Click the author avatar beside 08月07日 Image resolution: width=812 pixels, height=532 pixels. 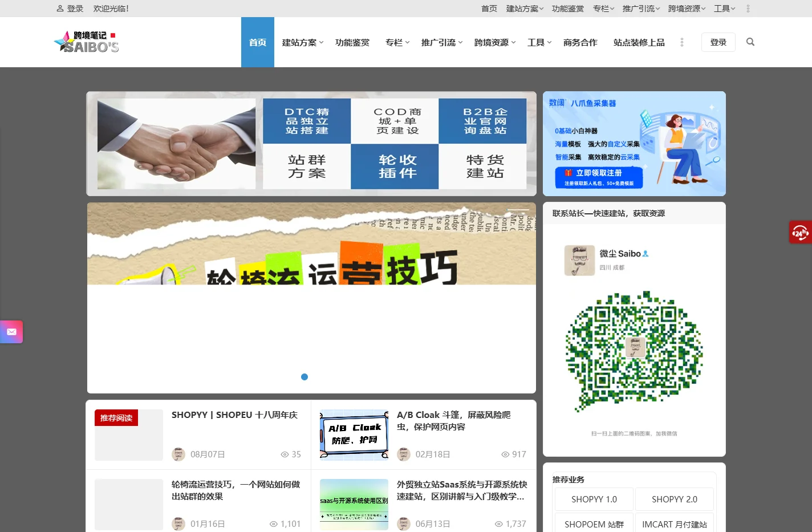[x=178, y=454]
